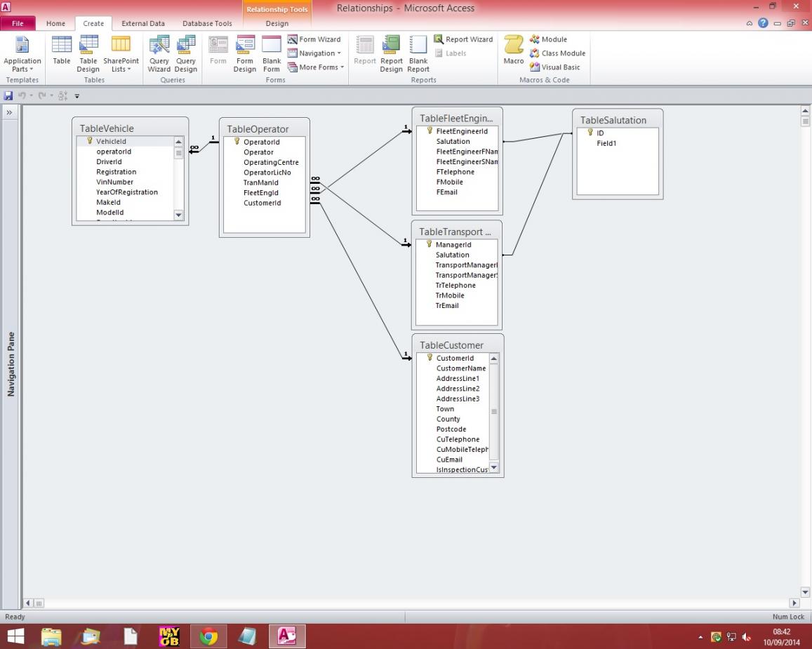Viewport: 812px width, 649px height.
Task: Click the Access icon in the taskbar
Action: tap(287, 636)
